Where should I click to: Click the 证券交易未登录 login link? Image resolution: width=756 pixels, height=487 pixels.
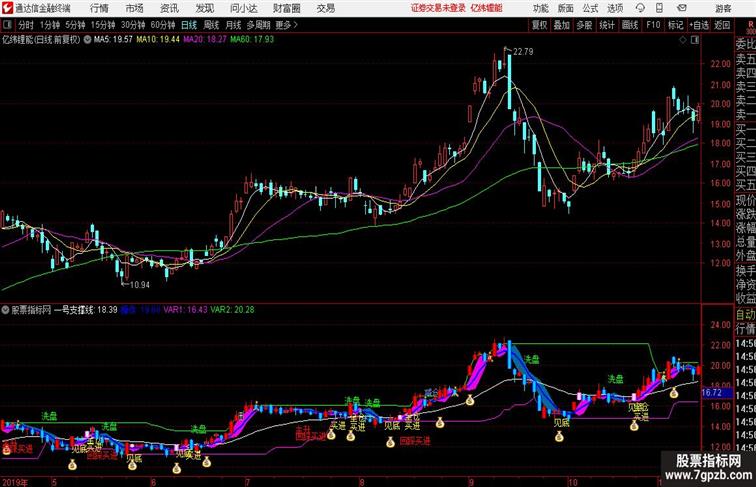click(x=438, y=8)
